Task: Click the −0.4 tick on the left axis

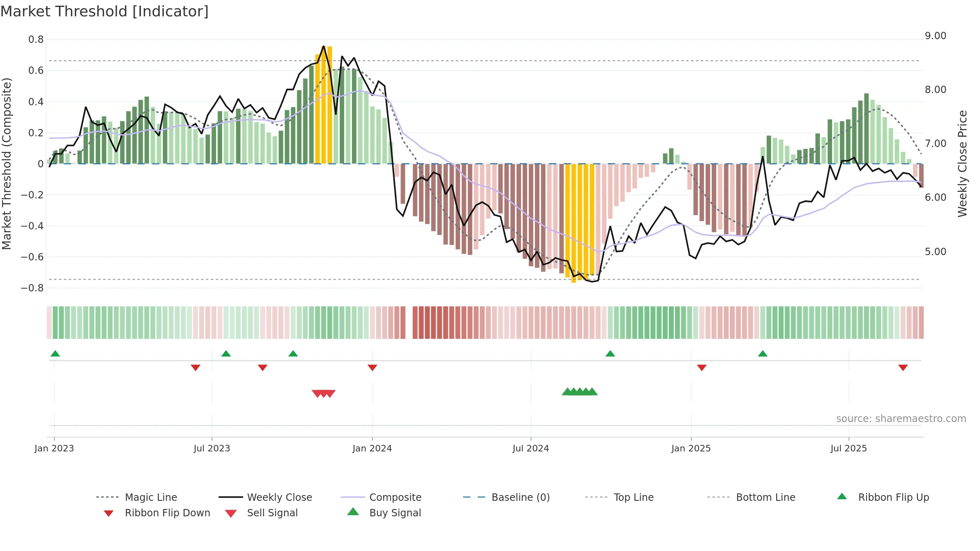Action: pyautogui.click(x=32, y=226)
